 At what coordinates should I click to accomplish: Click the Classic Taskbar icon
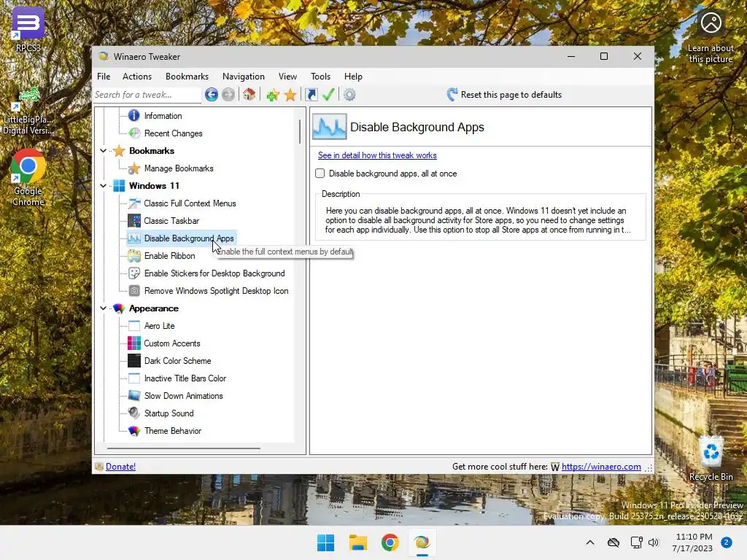coord(134,220)
